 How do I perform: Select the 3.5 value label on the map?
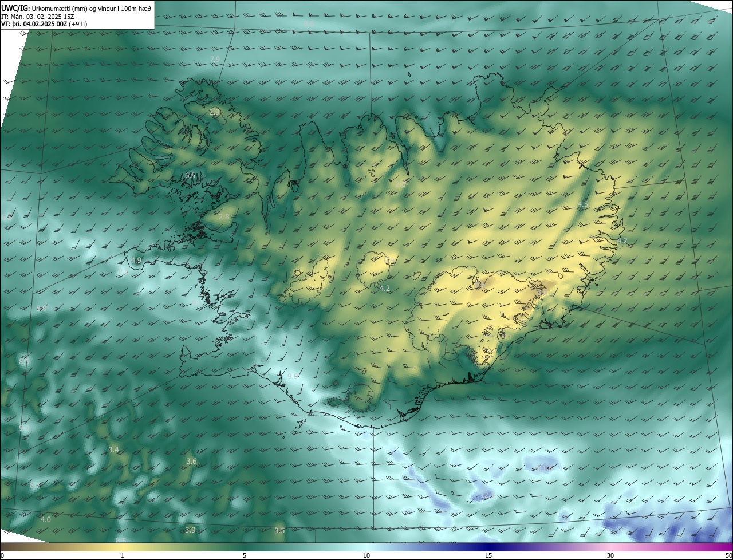pyautogui.click(x=279, y=531)
